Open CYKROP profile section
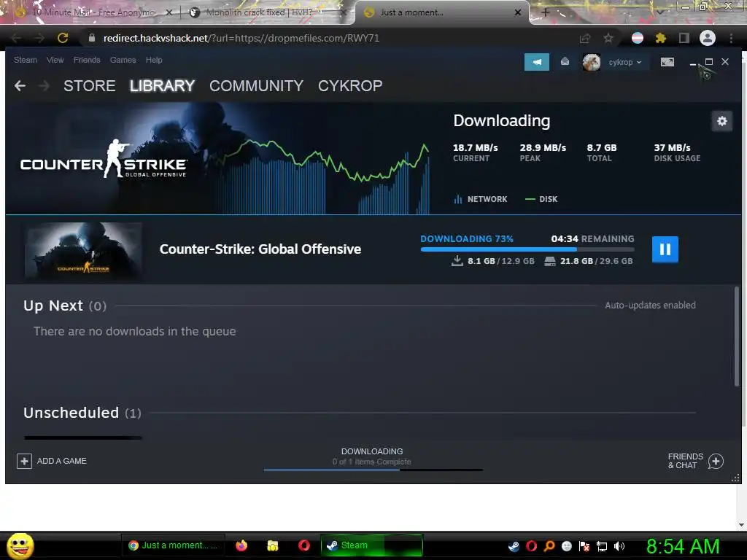The width and height of the screenshot is (747, 560). tap(350, 86)
